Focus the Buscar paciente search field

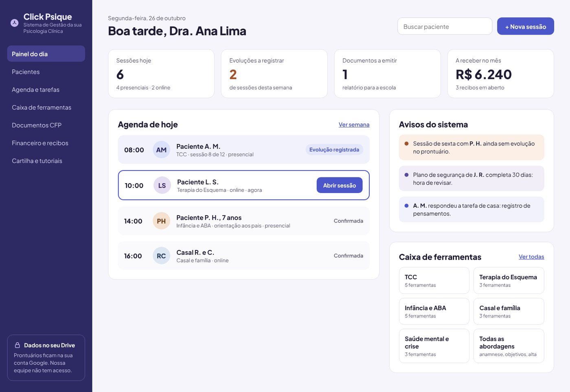pyautogui.click(x=445, y=26)
